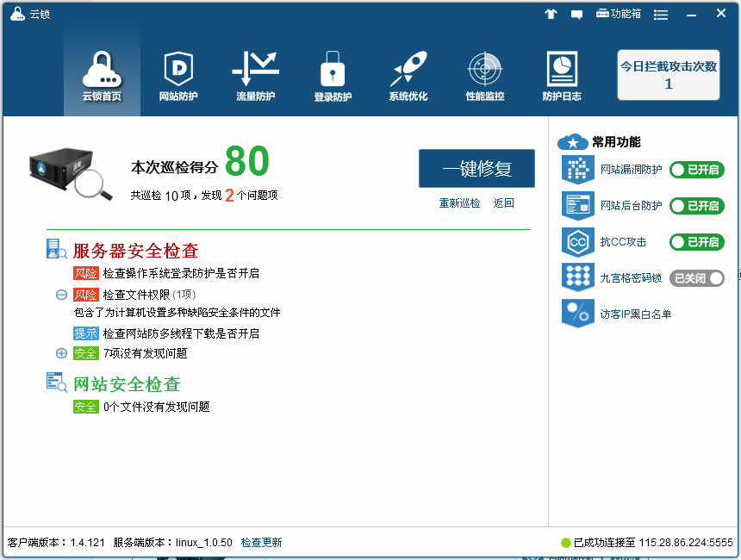Viewport: 741px width, 560px height.
Task: Switch to the 云锁首页 tab
Action: [x=102, y=74]
